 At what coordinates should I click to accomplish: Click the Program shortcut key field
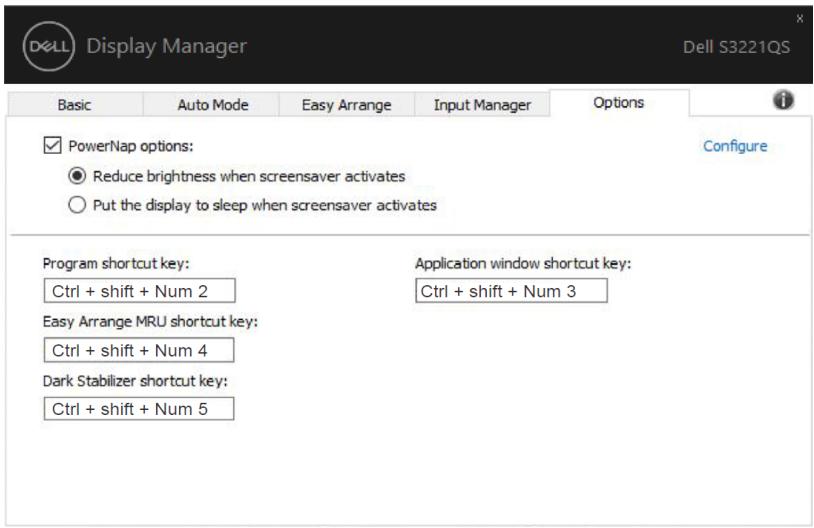coord(140,291)
